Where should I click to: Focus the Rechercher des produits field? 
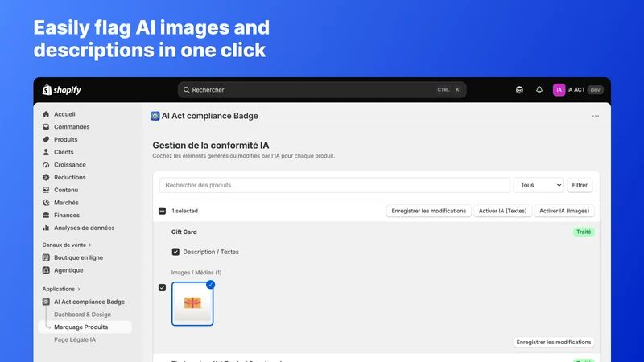(x=335, y=185)
